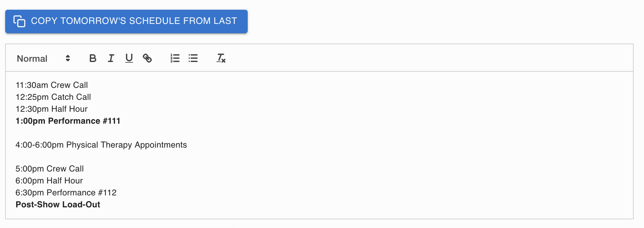The height and width of the screenshot is (228, 644).
Task: Create a bulleted list
Action: pyautogui.click(x=193, y=58)
